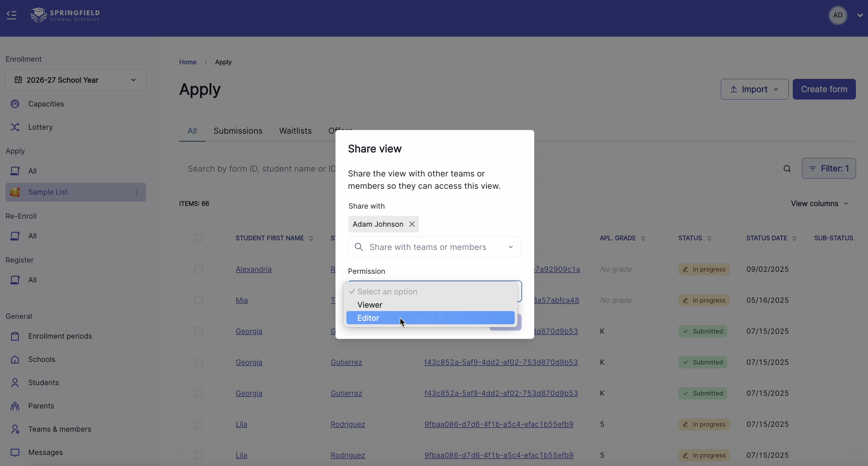This screenshot has height=466, width=868.
Task: Expand the 2026-27 School Year dropdown
Action: pyautogui.click(x=76, y=80)
